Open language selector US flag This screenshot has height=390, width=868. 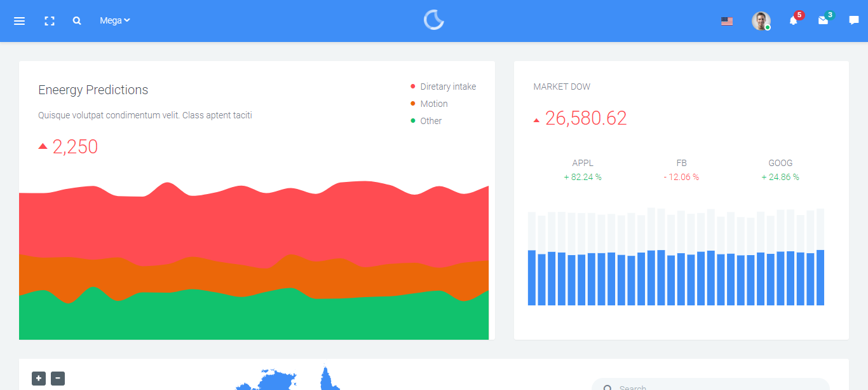[x=727, y=21]
